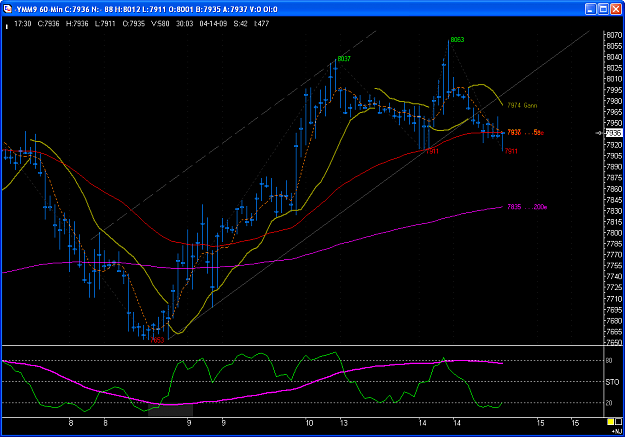This screenshot has height=437, width=625.
Task: Click the 8010 price axis label
Action: [x=614, y=79]
